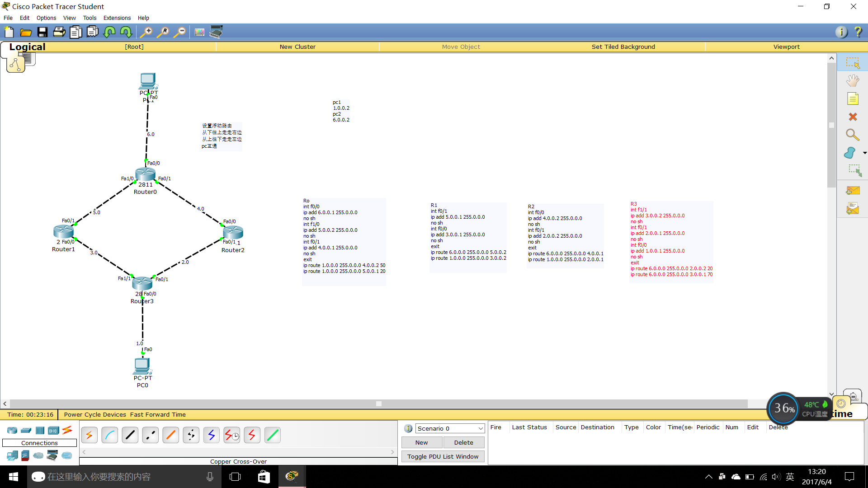868x488 pixels.
Task: Open Contents help via question mark icon
Action: (x=858, y=32)
